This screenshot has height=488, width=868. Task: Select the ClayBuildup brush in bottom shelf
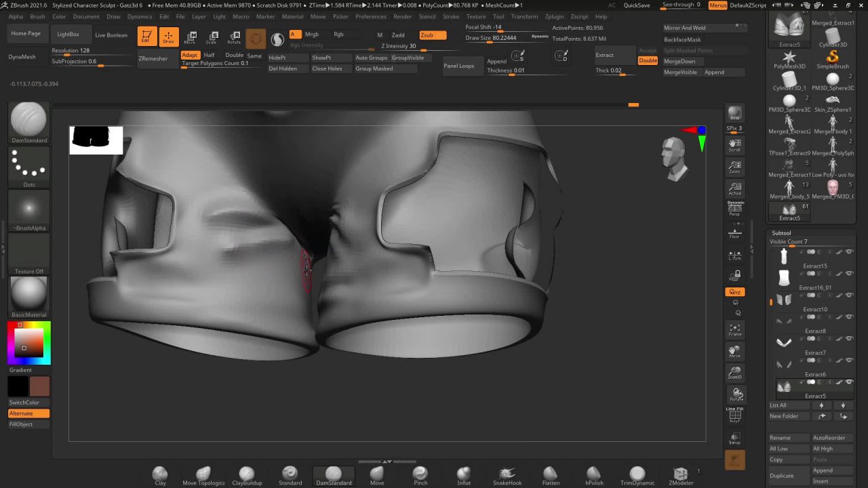tap(247, 474)
